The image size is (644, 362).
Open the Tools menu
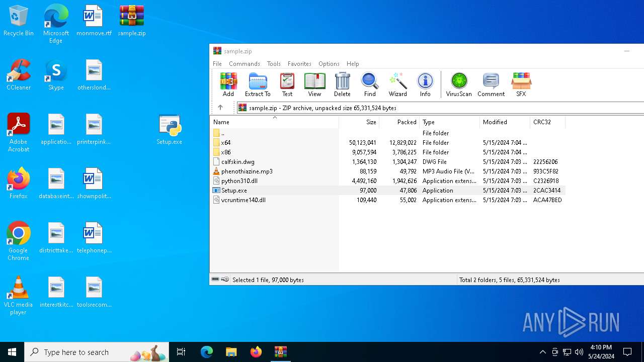point(274,64)
